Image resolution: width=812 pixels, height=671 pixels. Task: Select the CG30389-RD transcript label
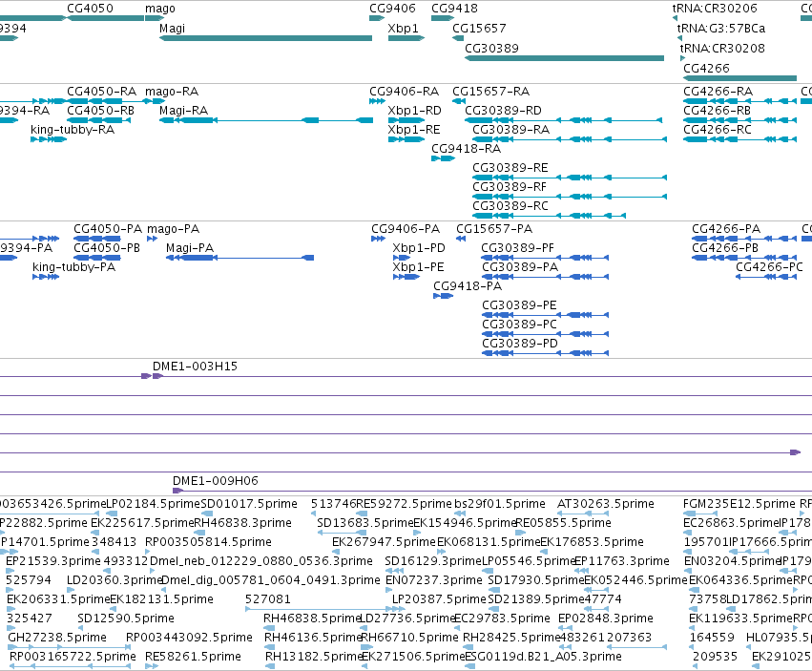[504, 111]
